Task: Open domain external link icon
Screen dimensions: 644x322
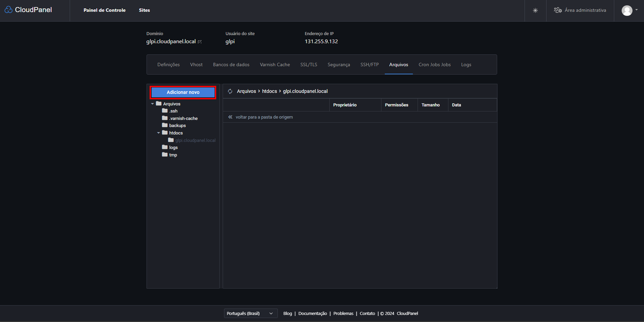Action: (x=200, y=42)
